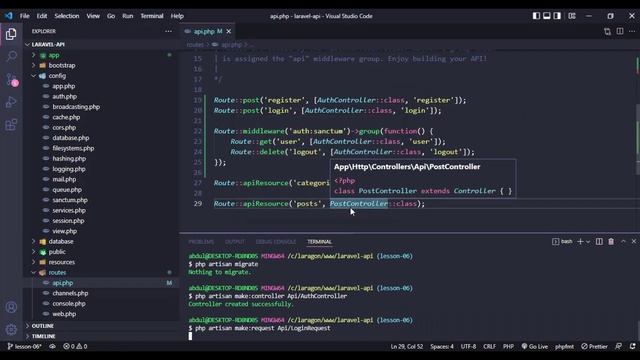The image size is (640, 360).
Task: Open the Explorer view in activity bar
Action: click(11, 34)
